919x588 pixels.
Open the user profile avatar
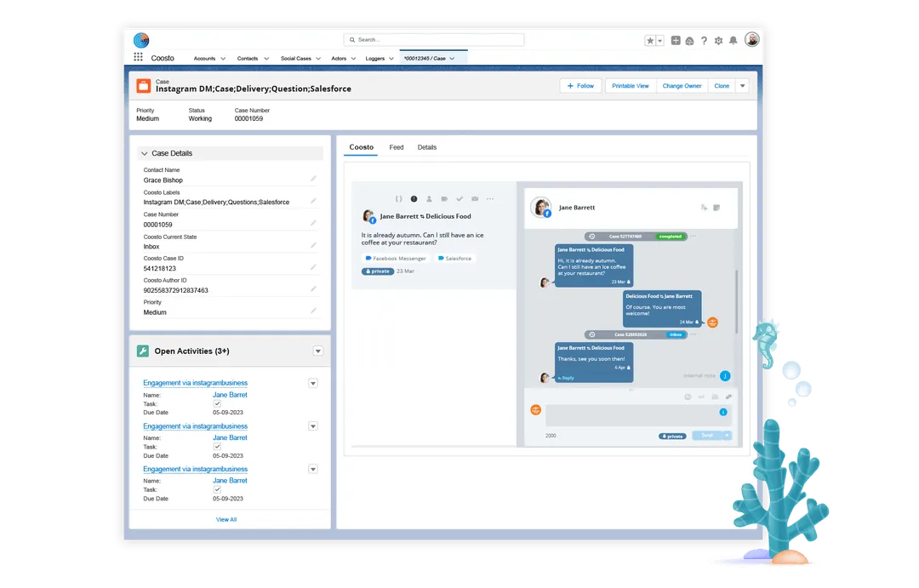(752, 39)
